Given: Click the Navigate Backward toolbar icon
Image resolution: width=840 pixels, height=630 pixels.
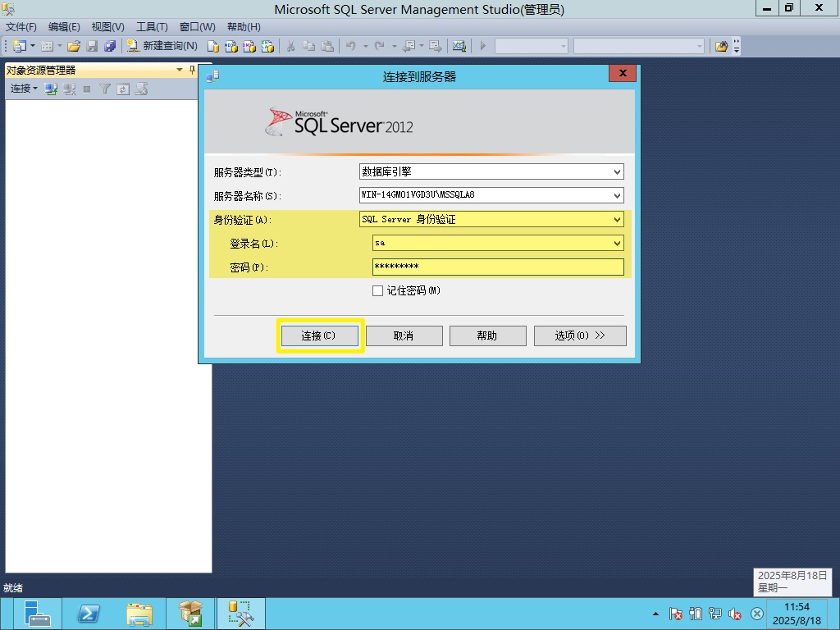Looking at the screenshot, I should 409,46.
